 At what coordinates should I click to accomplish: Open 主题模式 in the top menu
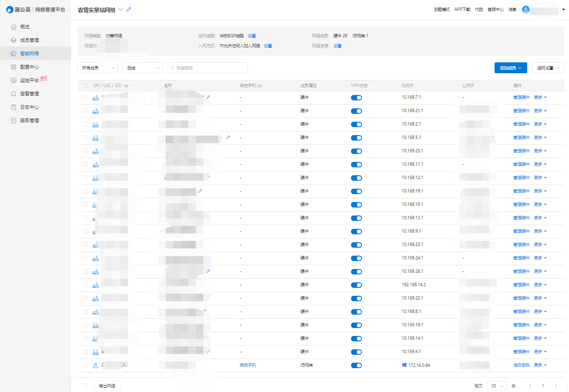tap(441, 9)
